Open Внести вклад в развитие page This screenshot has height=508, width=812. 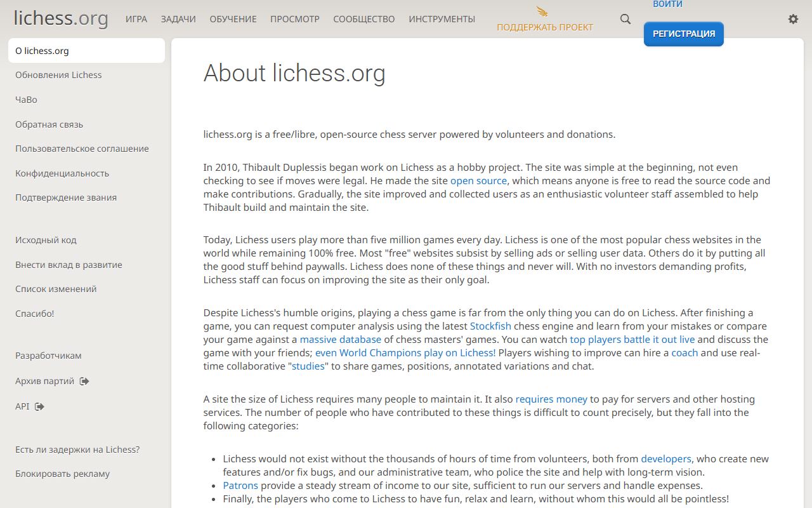69,265
